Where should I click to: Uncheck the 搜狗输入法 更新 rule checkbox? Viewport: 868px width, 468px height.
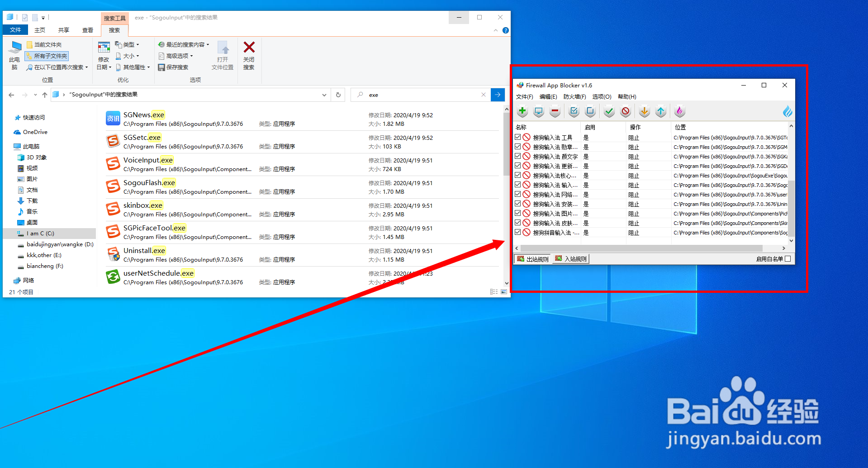click(518, 166)
